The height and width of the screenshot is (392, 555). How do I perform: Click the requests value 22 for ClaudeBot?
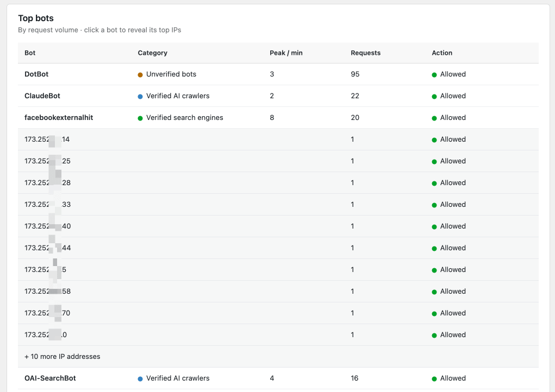355,96
